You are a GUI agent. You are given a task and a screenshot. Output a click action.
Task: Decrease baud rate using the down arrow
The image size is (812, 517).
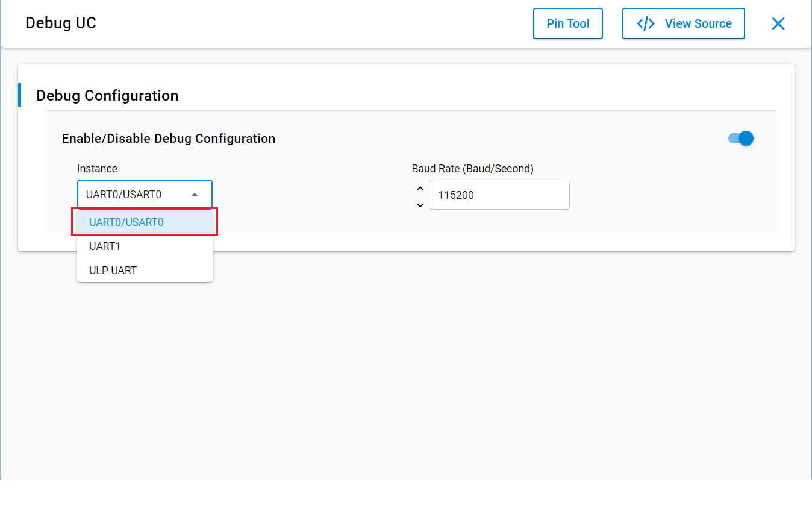pyautogui.click(x=420, y=205)
